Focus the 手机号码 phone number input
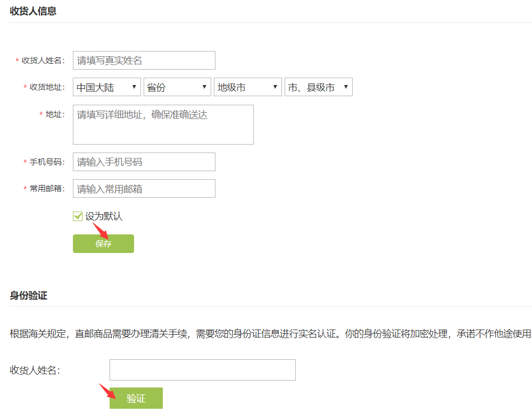The width and height of the screenshot is (532, 413). [144, 162]
